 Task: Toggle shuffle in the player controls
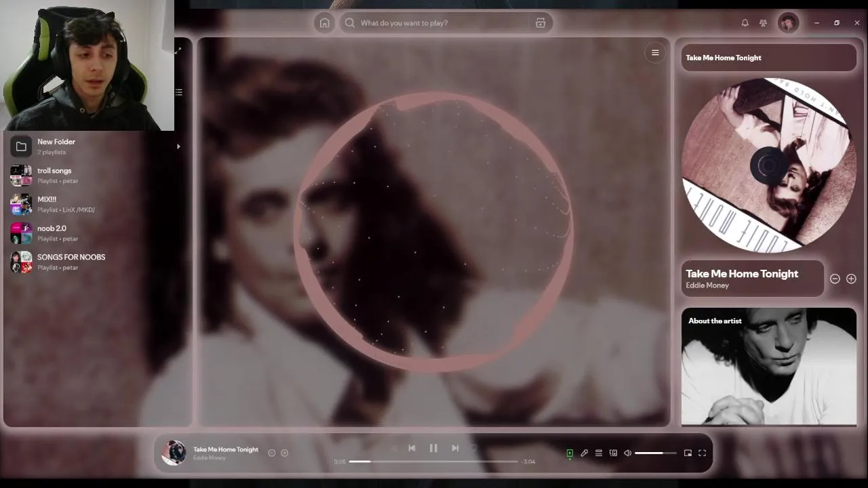click(393, 448)
